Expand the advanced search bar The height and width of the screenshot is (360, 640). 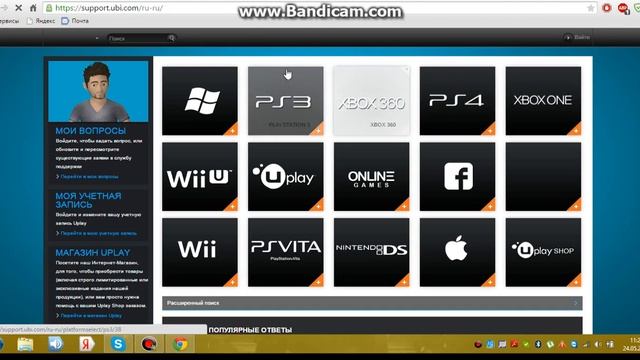point(372,303)
